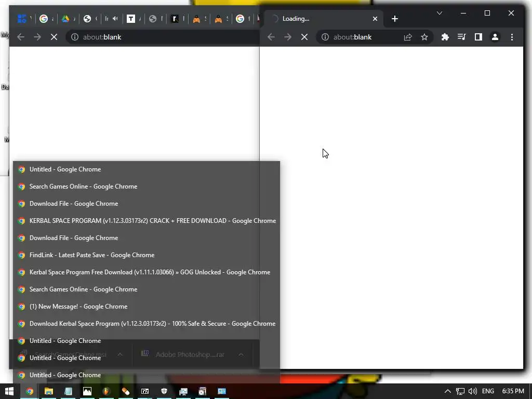The height and width of the screenshot is (399, 532).
Task: Open File Explorer from the taskbar
Action: 48,391
